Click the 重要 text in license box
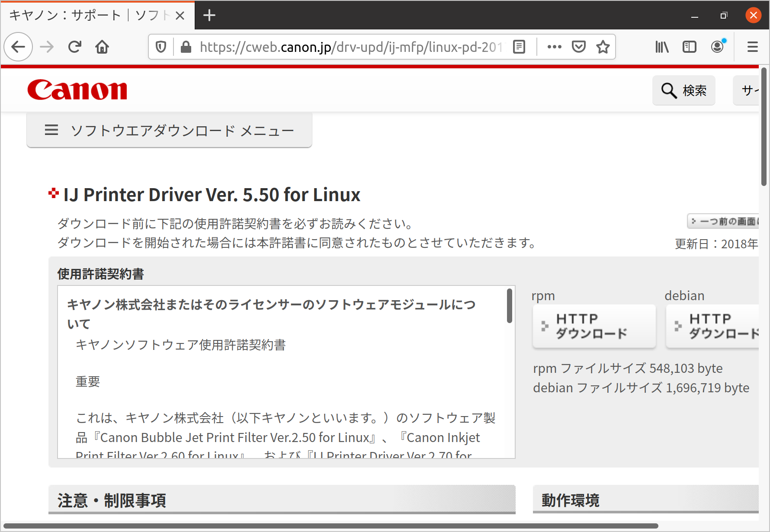 point(88,381)
